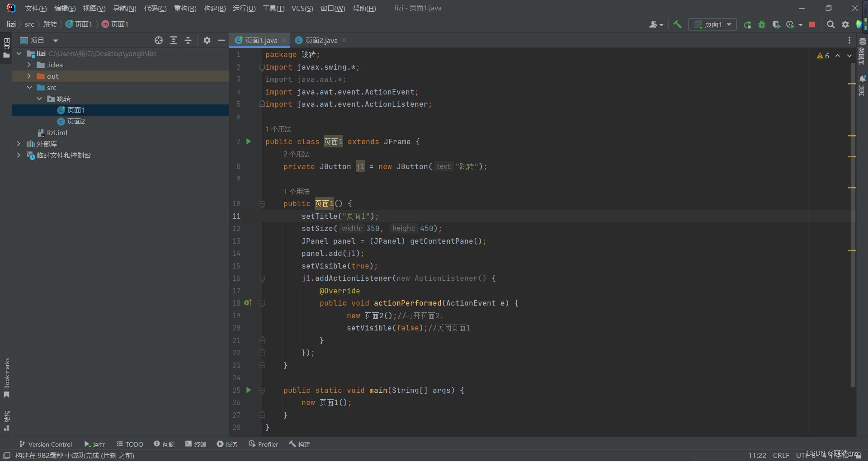Open the 服务 services tool window
Image resolution: width=868 pixels, height=462 pixels.
[x=227, y=444]
